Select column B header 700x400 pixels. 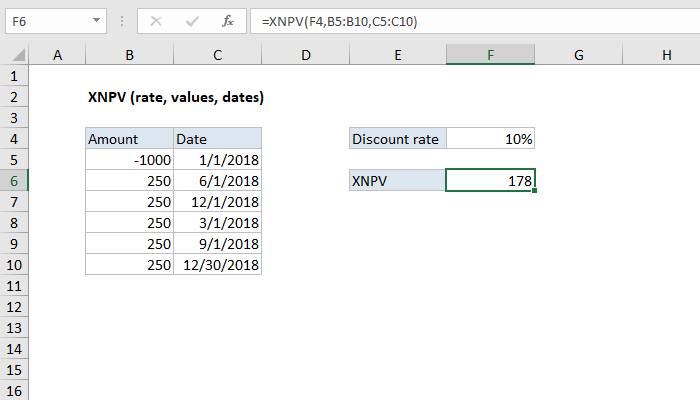tap(129, 56)
